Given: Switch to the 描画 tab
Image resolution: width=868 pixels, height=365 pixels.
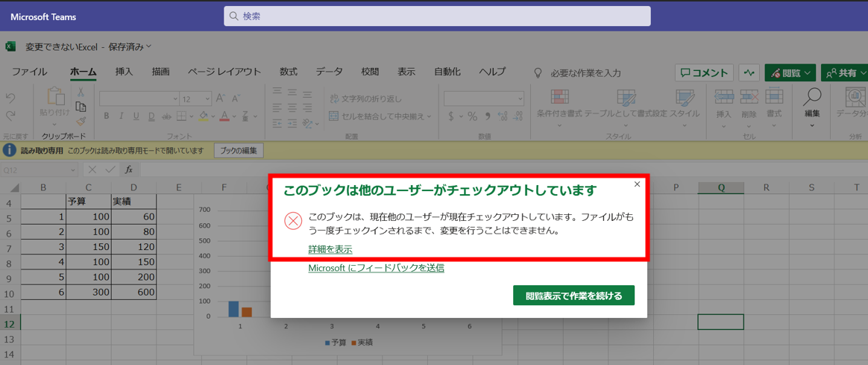Looking at the screenshot, I should click(160, 72).
